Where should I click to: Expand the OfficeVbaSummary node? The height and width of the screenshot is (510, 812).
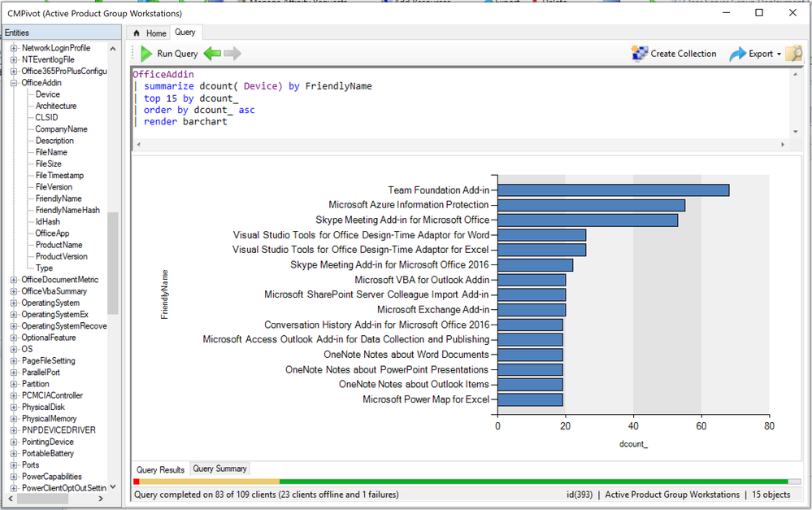point(14,291)
